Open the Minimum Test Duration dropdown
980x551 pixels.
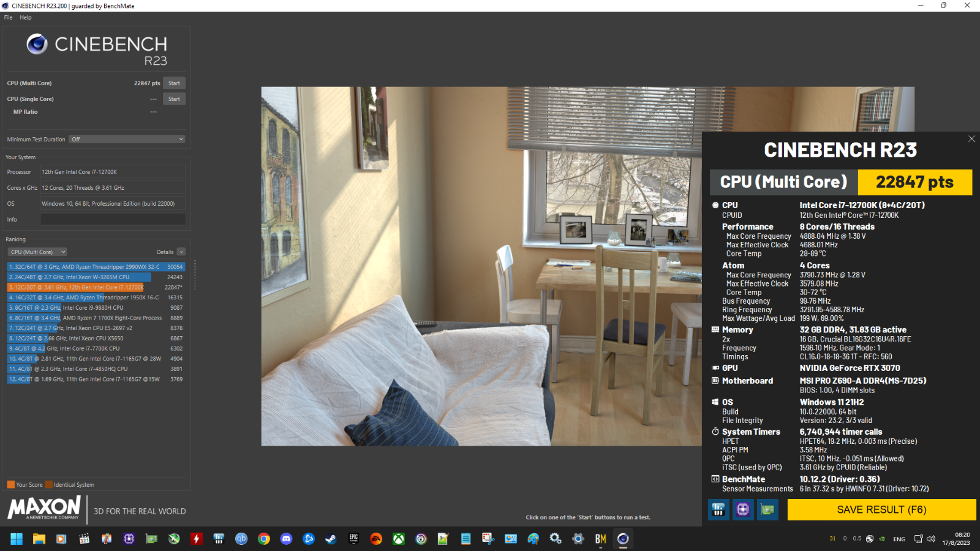click(127, 140)
